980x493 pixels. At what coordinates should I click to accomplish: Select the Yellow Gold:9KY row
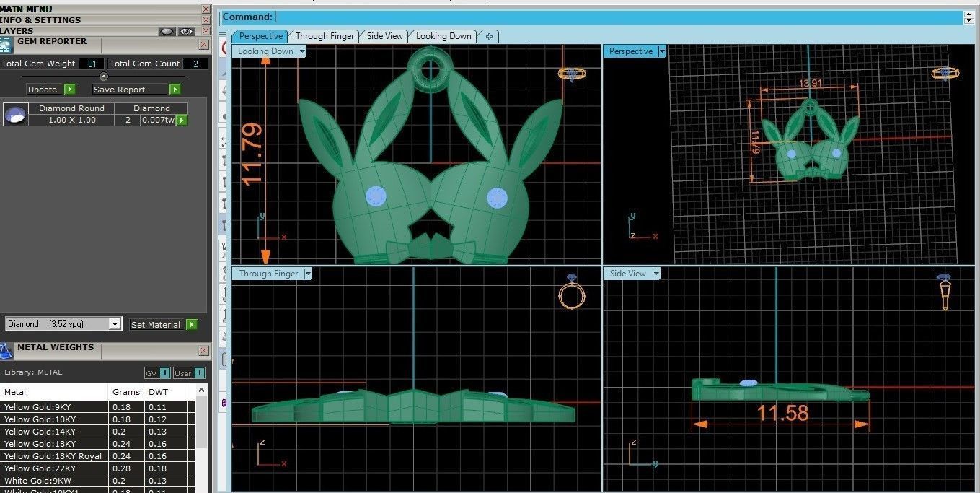tap(97, 407)
